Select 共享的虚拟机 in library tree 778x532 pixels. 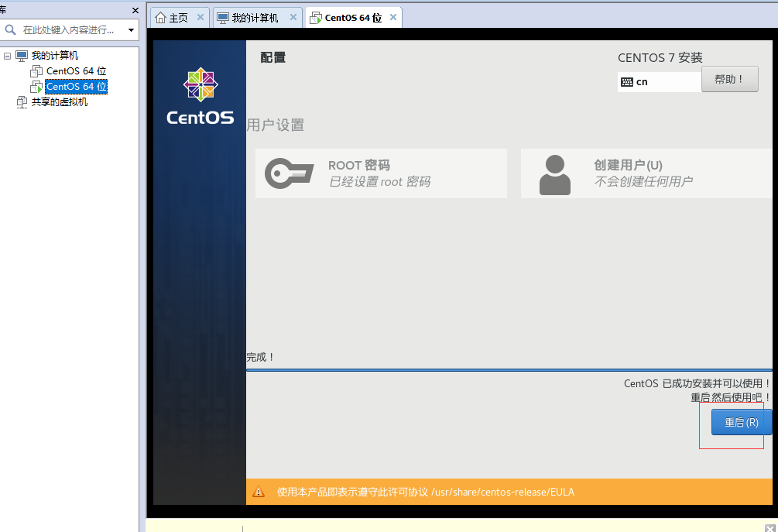(x=60, y=101)
